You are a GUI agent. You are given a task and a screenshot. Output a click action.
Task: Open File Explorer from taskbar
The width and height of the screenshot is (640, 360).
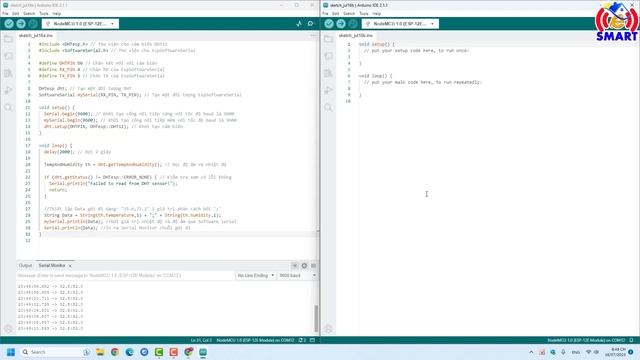click(x=100, y=352)
